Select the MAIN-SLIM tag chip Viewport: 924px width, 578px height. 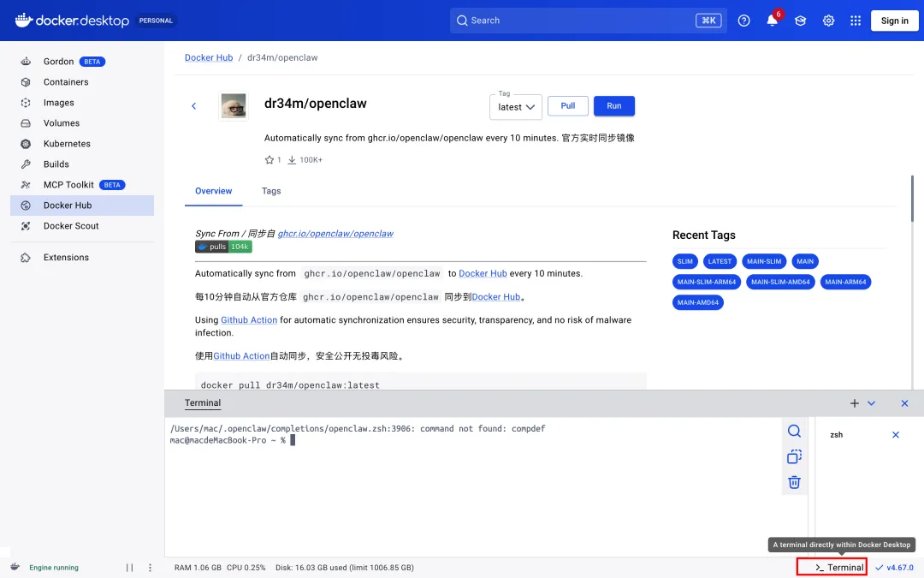(x=764, y=261)
